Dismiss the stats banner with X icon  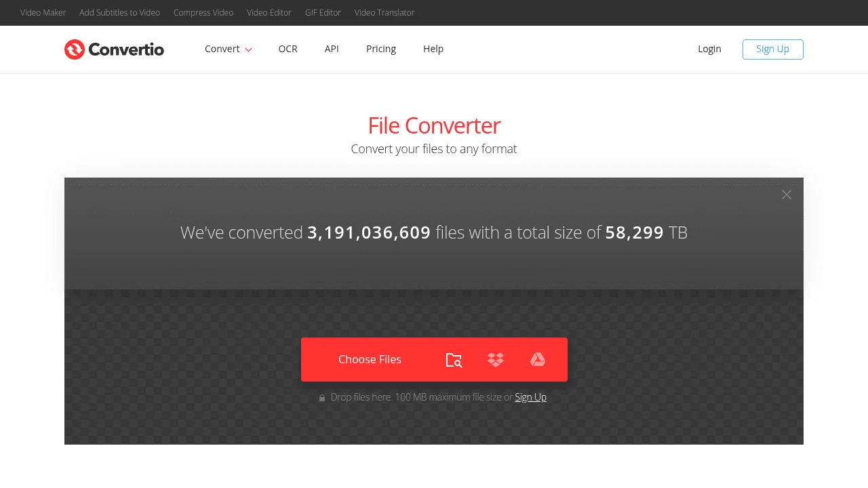click(x=786, y=195)
